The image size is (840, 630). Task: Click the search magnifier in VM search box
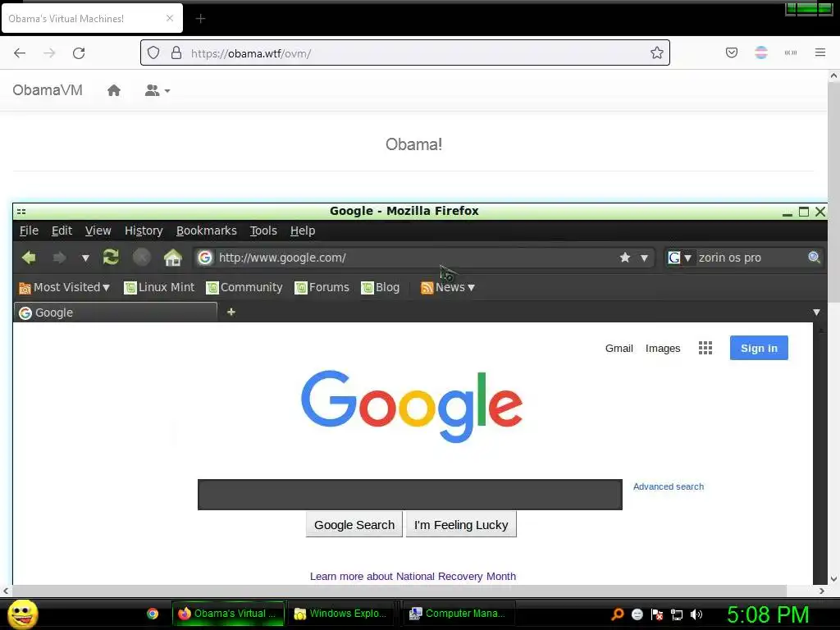click(814, 257)
